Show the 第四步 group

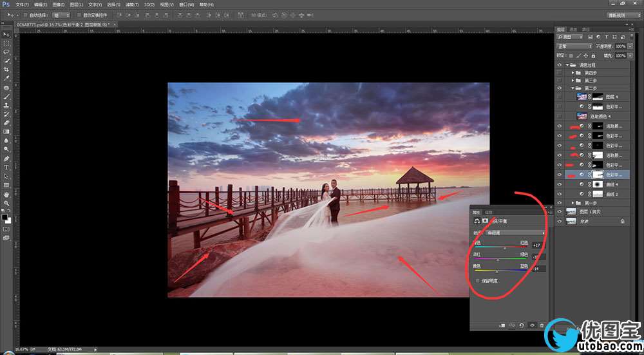click(x=560, y=73)
